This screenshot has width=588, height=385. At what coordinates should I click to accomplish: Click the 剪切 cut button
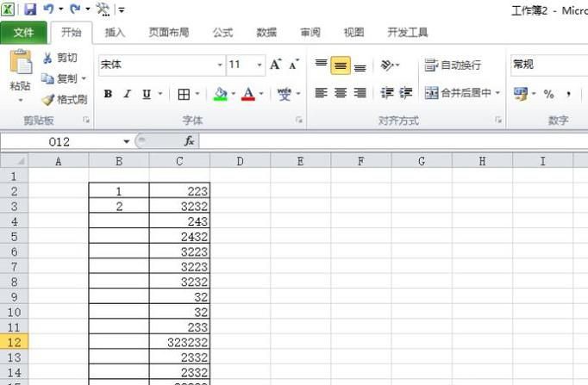pyautogui.click(x=60, y=58)
